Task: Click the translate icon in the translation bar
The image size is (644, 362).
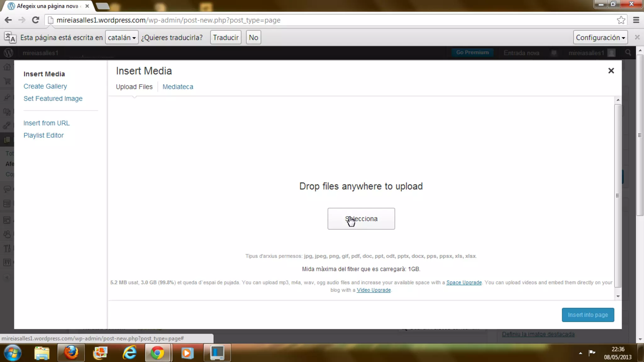Action: 10,37
